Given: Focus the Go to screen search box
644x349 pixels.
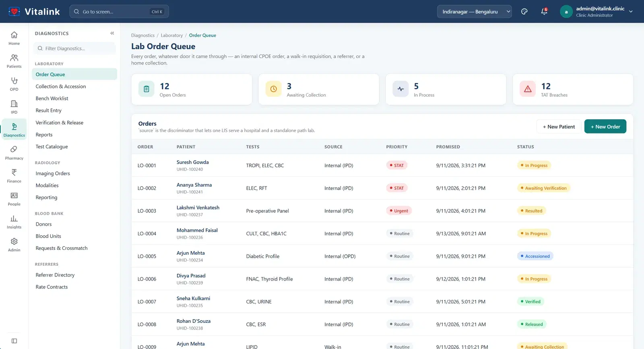Looking at the screenshot, I should (119, 12).
